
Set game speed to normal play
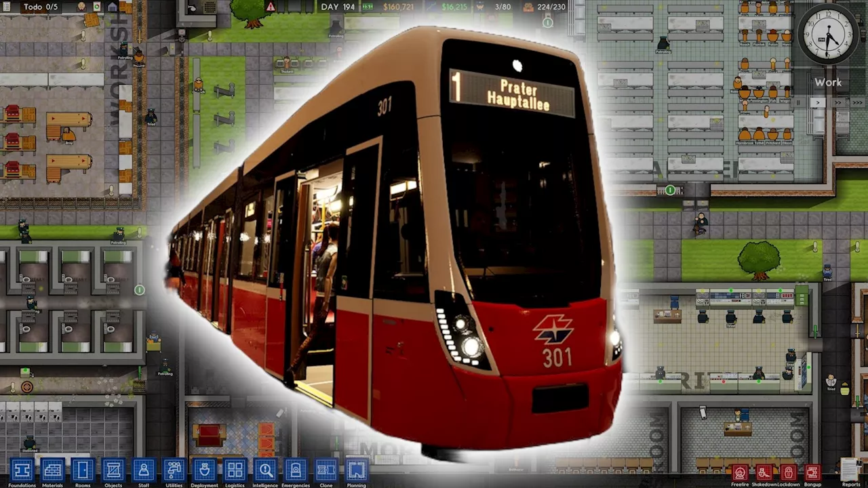click(x=818, y=102)
